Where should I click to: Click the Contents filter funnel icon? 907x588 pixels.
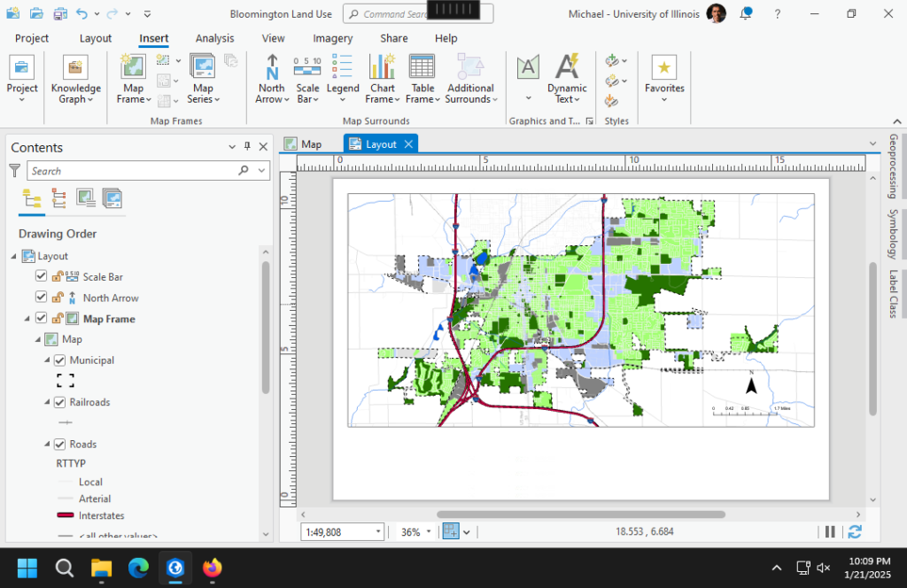[15, 171]
